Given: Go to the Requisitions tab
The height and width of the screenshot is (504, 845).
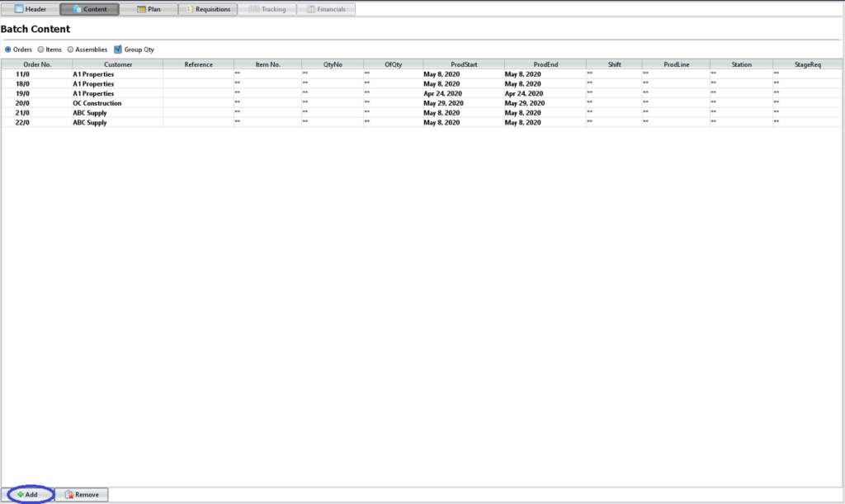Looking at the screenshot, I should (208, 9).
